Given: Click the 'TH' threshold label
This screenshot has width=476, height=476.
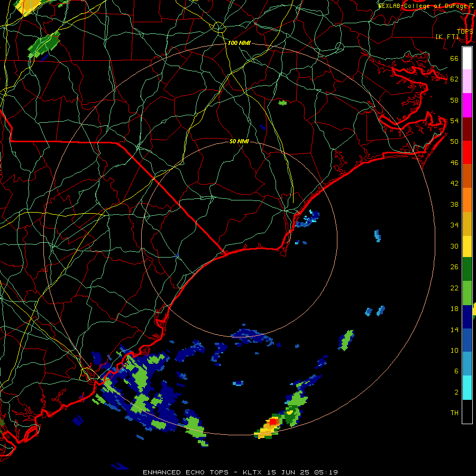Looking at the screenshot, I should coord(454,413).
